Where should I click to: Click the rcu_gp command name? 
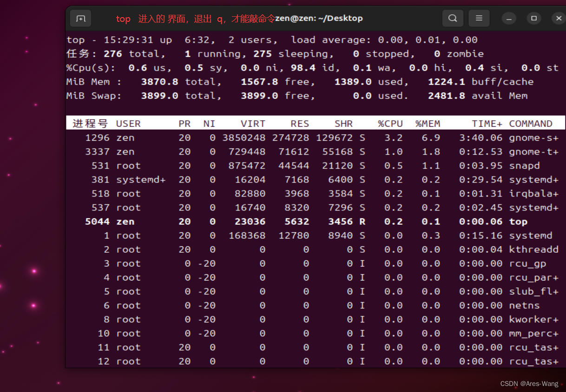527,264
